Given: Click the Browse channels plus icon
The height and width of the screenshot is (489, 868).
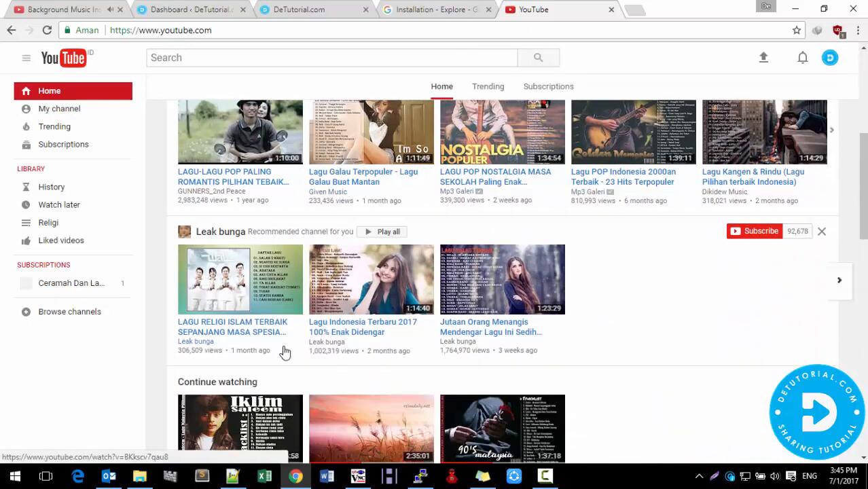Looking at the screenshot, I should [x=26, y=312].
